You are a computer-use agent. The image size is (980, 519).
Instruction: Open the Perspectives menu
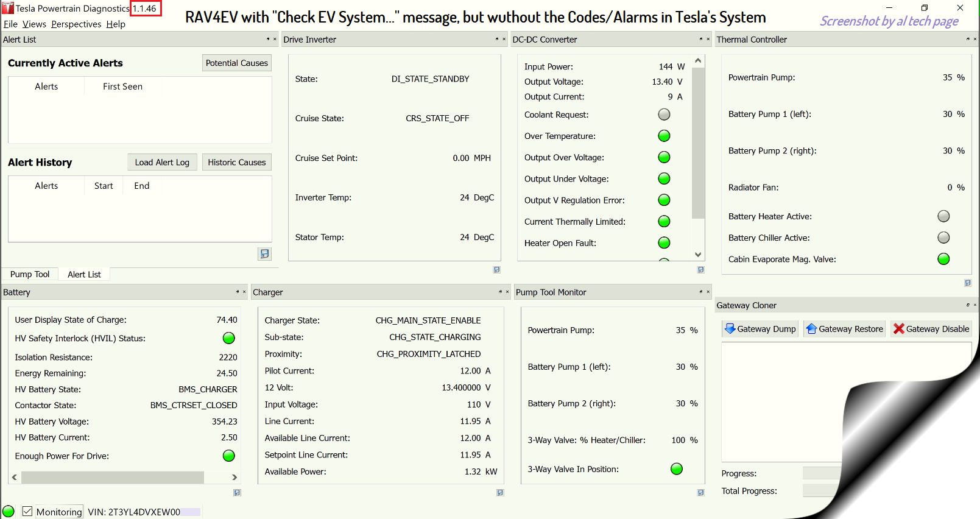(76, 24)
